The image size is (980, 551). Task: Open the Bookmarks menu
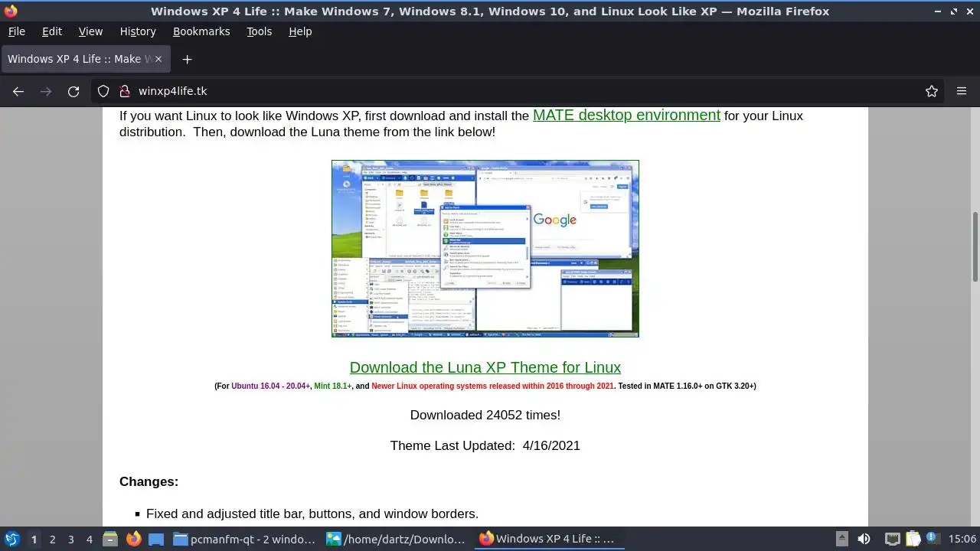(x=201, y=31)
